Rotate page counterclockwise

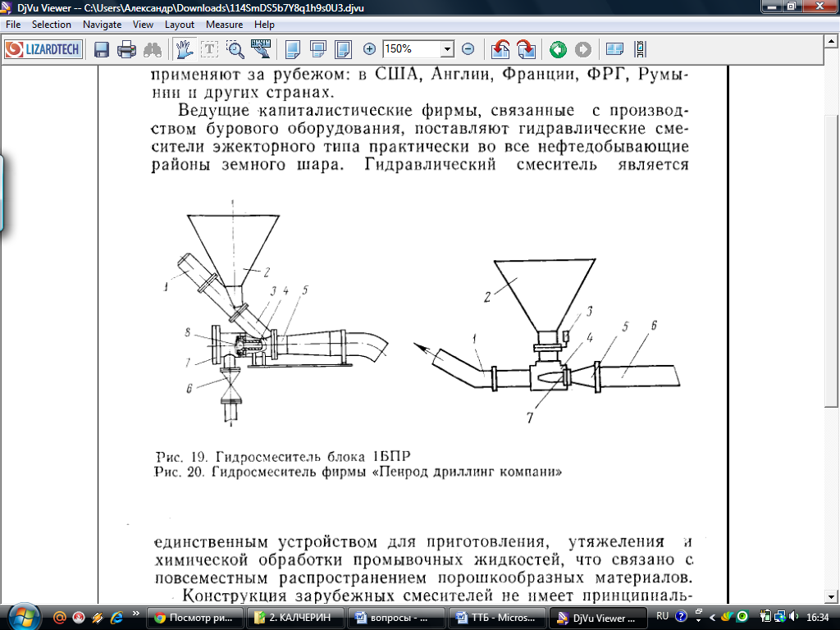(x=500, y=50)
